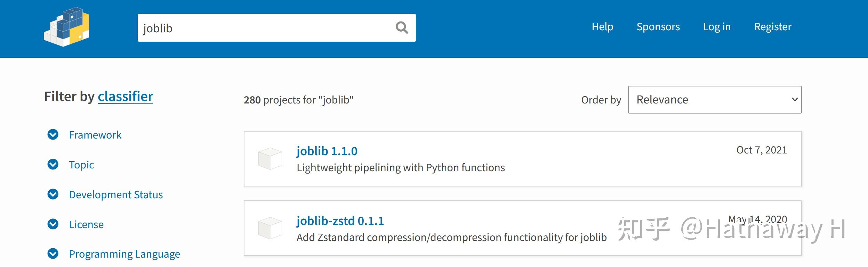Expand the Programming Language filter
The height and width of the screenshot is (267, 868).
pos(124,254)
